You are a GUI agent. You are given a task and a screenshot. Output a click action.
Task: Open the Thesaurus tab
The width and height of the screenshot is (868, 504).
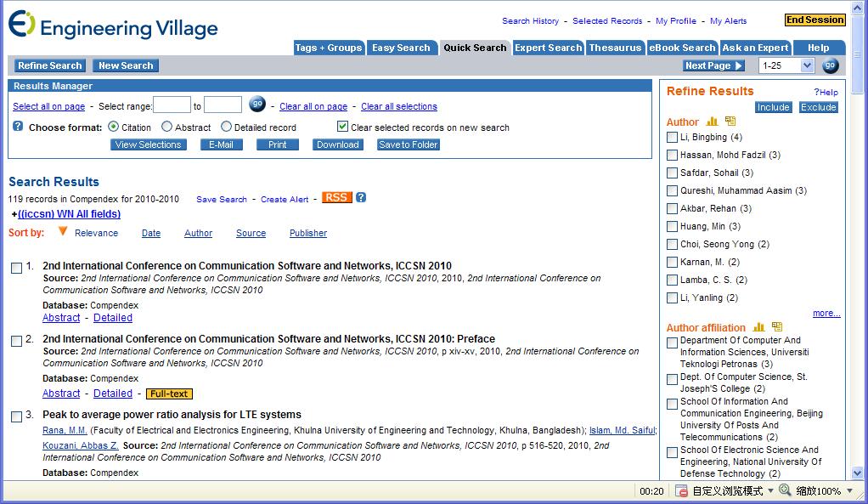(616, 48)
